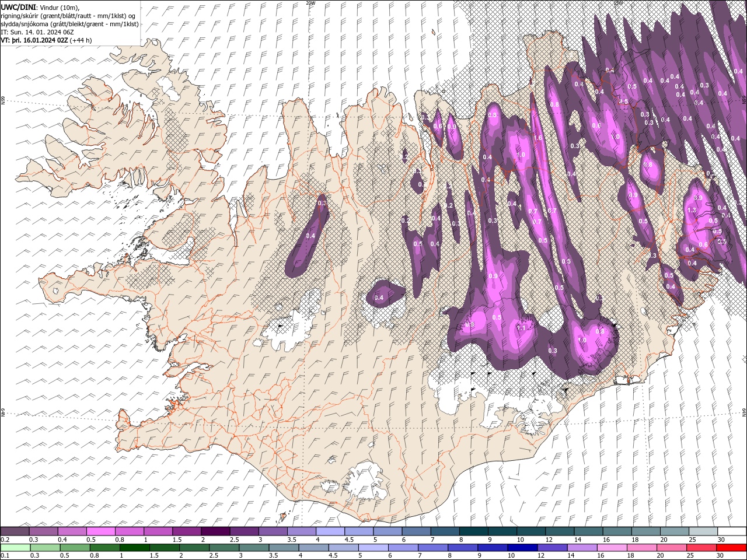Pick the darkest green 1 swatch in bottom row
This screenshot has height=560, width=747.
pyautogui.click(x=134, y=548)
